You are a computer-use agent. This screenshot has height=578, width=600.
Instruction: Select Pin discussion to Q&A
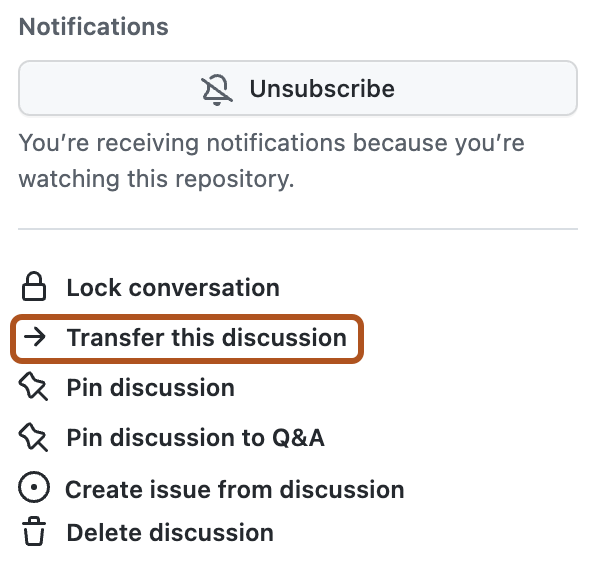coord(195,438)
